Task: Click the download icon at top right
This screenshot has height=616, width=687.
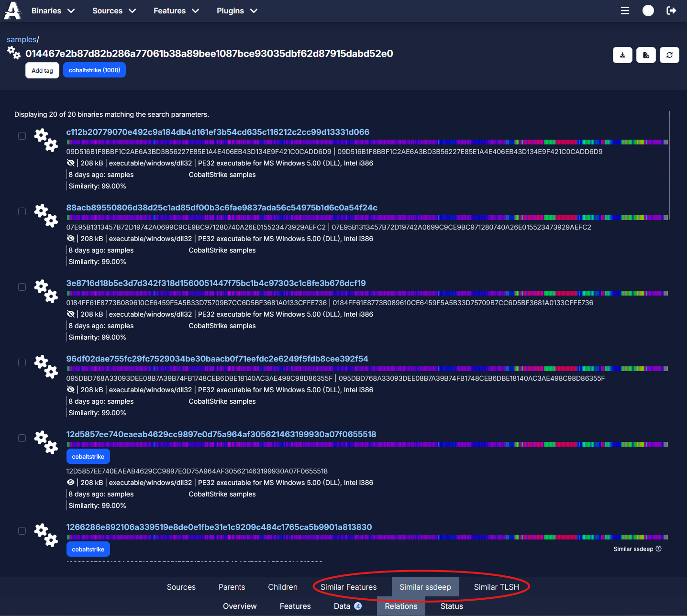Action: [622, 55]
